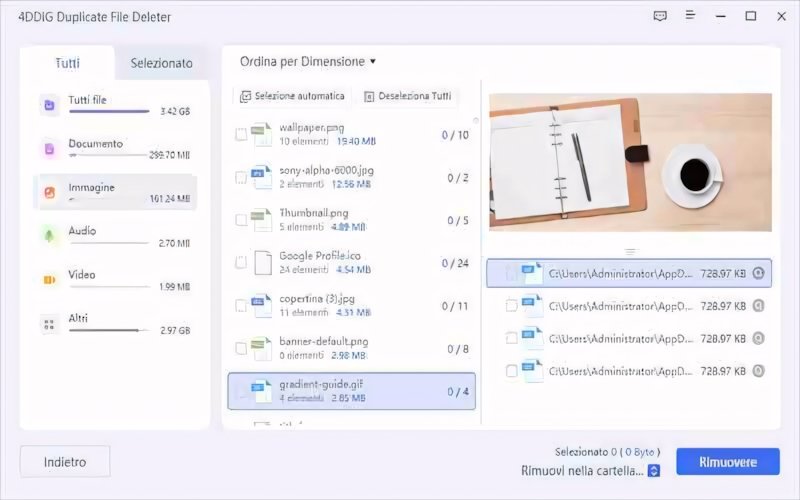Tick the checkbox for copertina (3).jpg group
The width and height of the screenshot is (800, 500).
(241, 306)
